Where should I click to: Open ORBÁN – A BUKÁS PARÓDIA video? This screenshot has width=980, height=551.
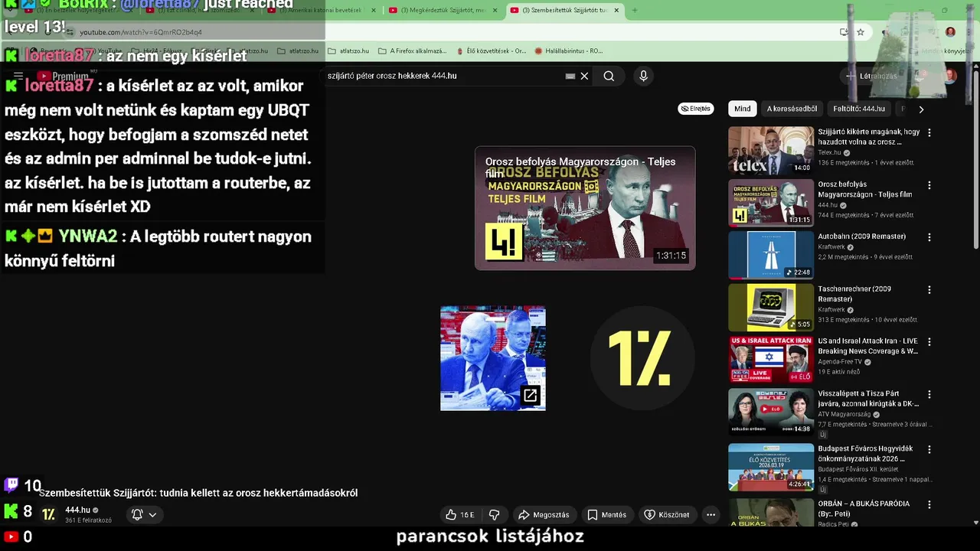[771, 513]
